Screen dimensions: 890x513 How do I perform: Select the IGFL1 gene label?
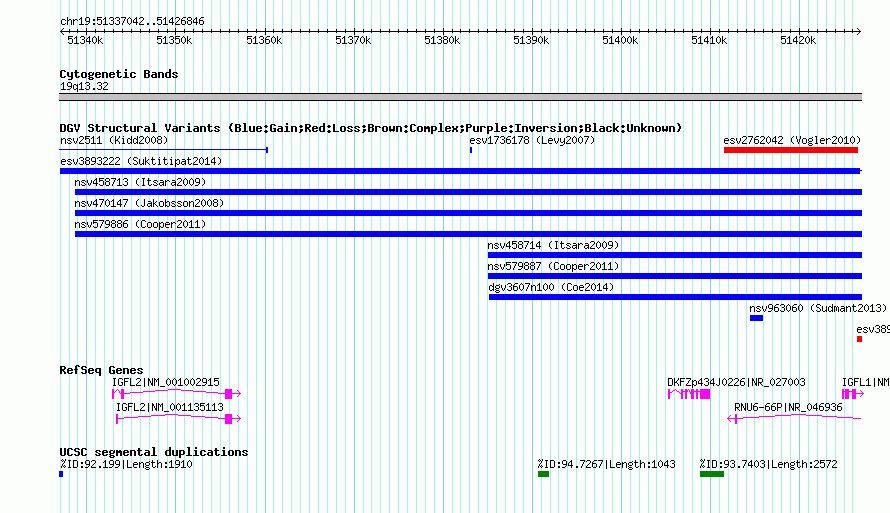point(866,382)
